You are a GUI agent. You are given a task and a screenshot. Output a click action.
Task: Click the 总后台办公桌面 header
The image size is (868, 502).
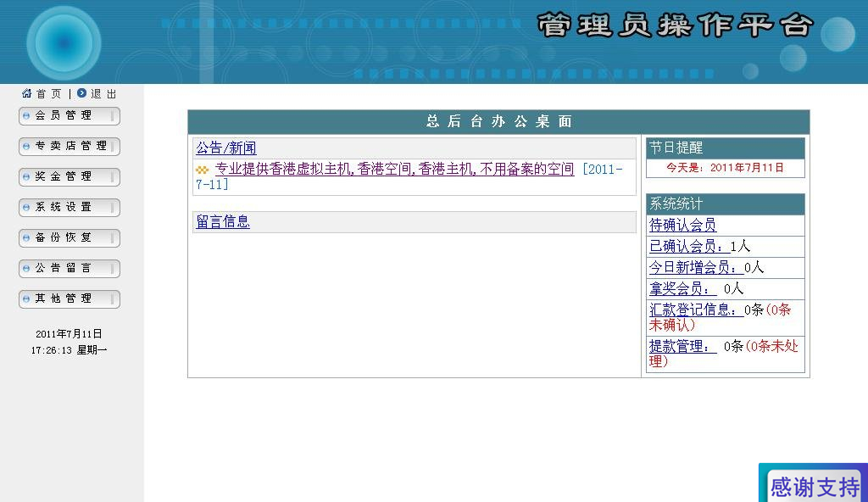coord(498,121)
